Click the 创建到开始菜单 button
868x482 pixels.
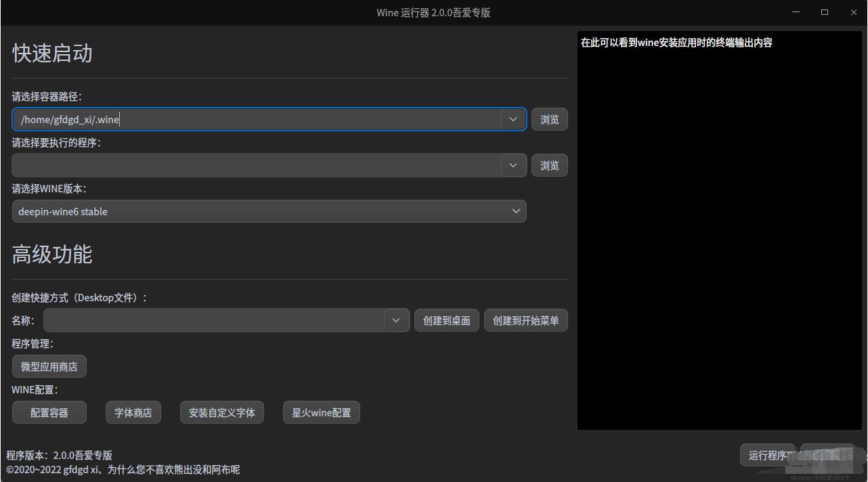(526, 320)
